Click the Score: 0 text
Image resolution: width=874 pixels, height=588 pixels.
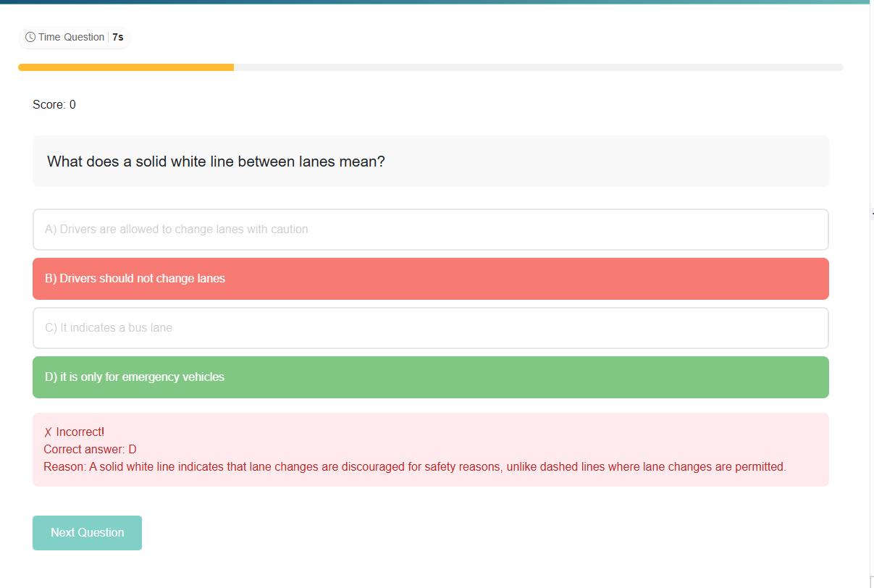54,105
